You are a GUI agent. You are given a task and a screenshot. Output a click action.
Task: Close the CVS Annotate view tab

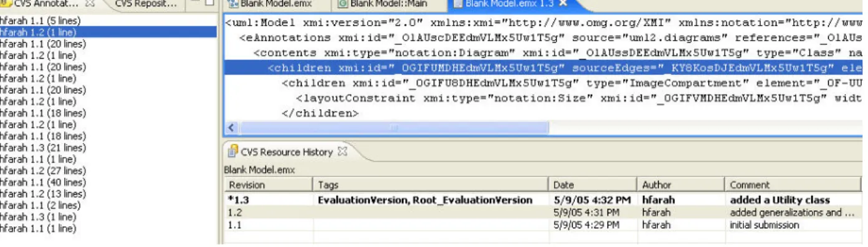tap(90, 4)
